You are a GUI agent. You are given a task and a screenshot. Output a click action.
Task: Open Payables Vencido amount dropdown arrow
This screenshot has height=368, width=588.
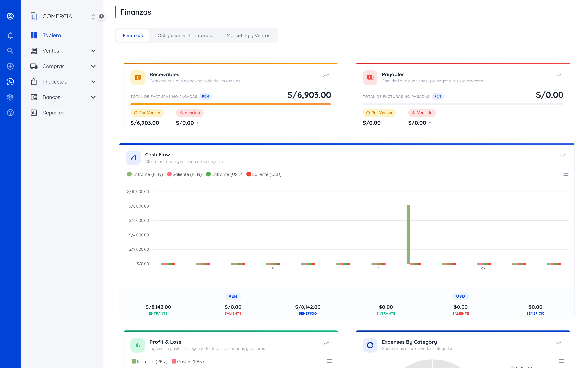[430, 123]
